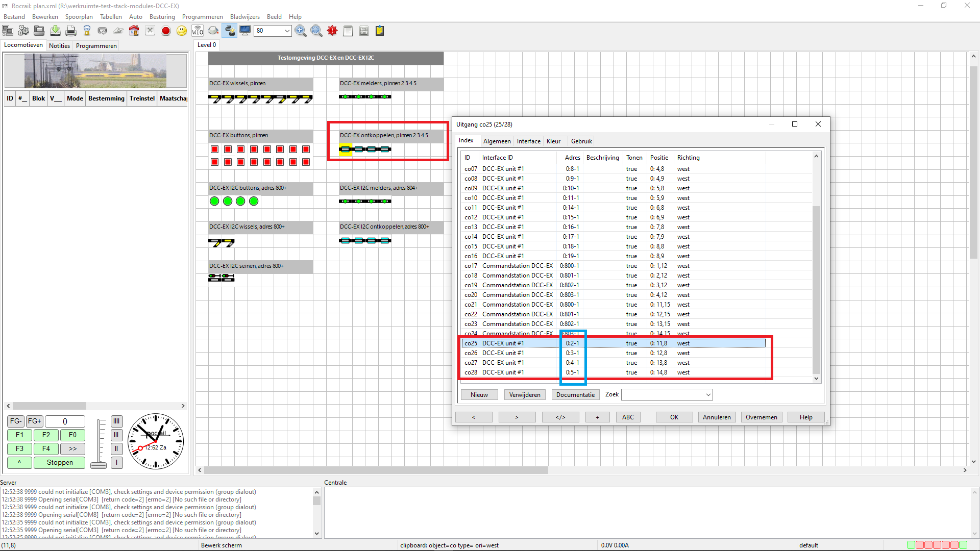The image size is (980, 551).
Task: Expand the Zoek search combo box
Action: coord(708,394)
